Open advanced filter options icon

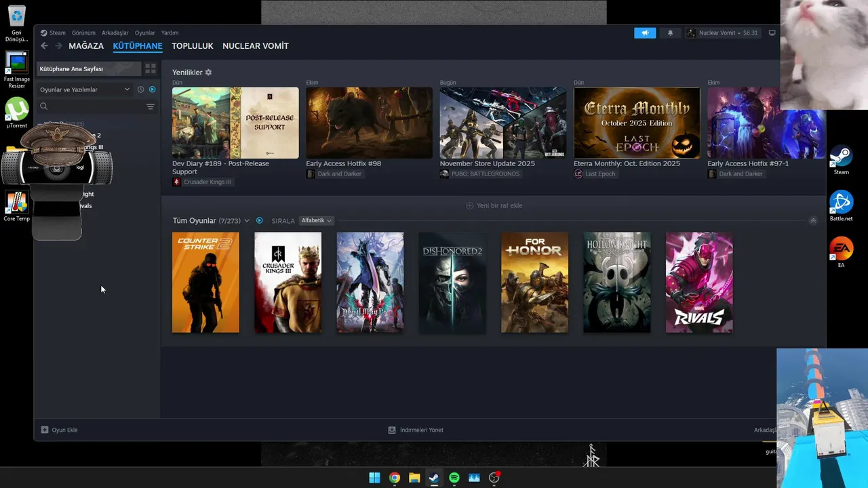[151, 106]
